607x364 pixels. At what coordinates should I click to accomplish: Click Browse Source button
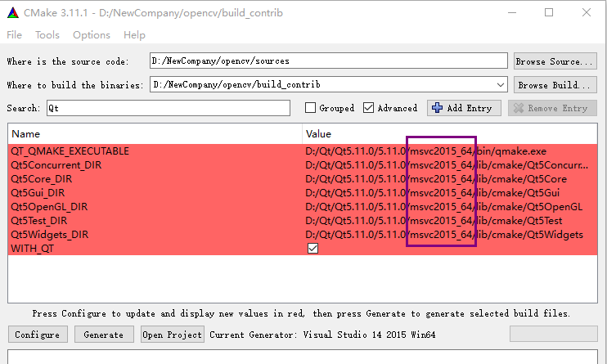(x=555, y=61)
